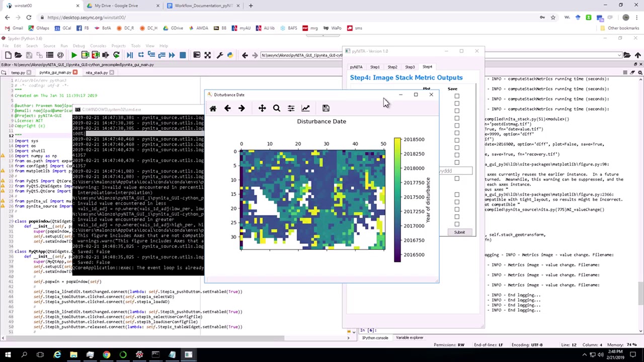
Task: Switch to the nita_stack.py editor tab
Action: (x=96, y=73)
